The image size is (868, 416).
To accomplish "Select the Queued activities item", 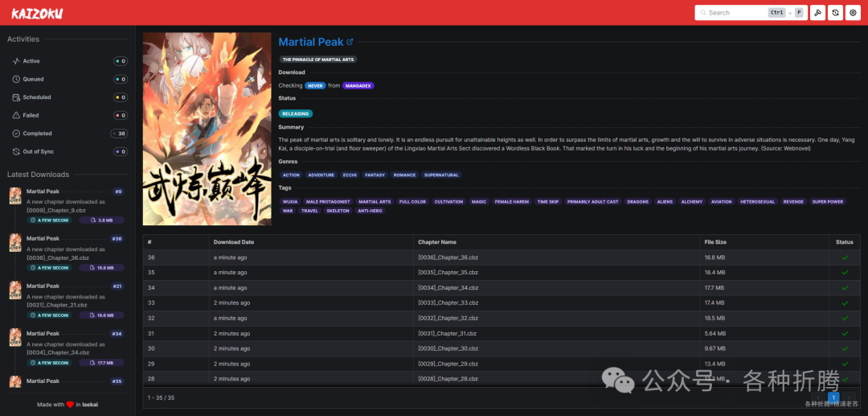I will pyautogui.click(x=70, y=79).
